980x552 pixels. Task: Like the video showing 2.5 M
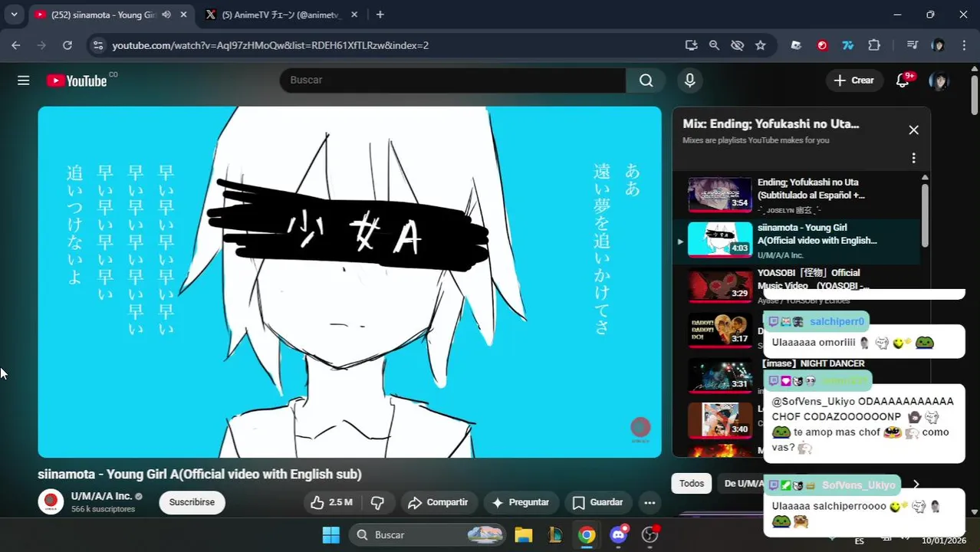tap(331, 502)
